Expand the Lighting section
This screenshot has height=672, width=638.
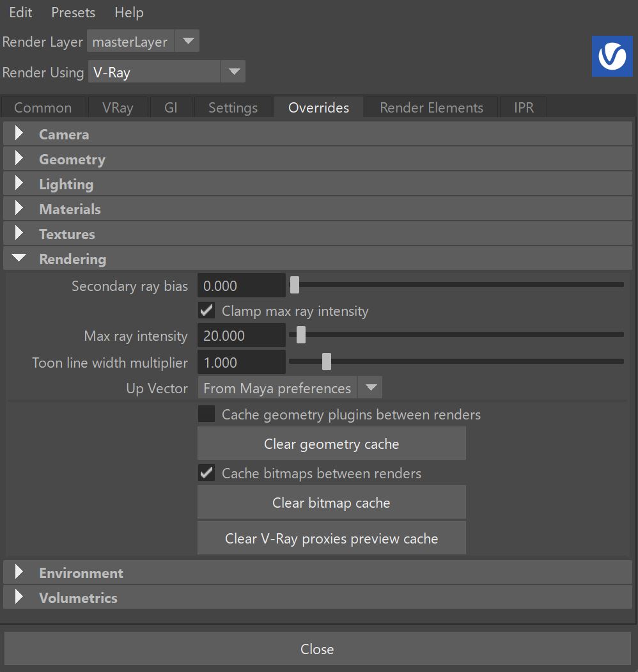318,184
